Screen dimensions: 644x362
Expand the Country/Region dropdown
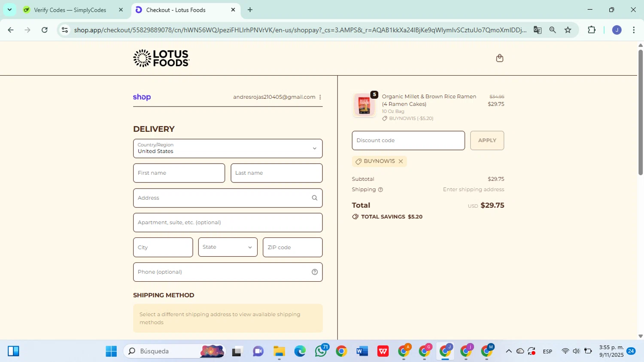[x=228, y=149]
